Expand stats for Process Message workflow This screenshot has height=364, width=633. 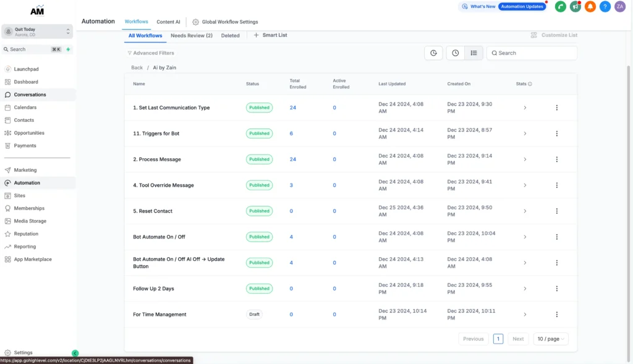[x=525, y=159]
